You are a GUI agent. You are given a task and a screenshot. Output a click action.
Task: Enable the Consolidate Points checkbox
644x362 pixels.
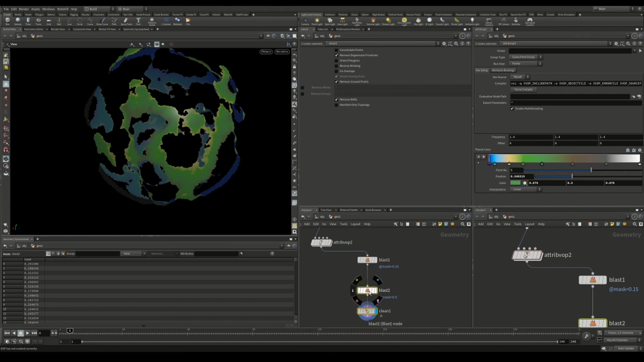(336, 50)
